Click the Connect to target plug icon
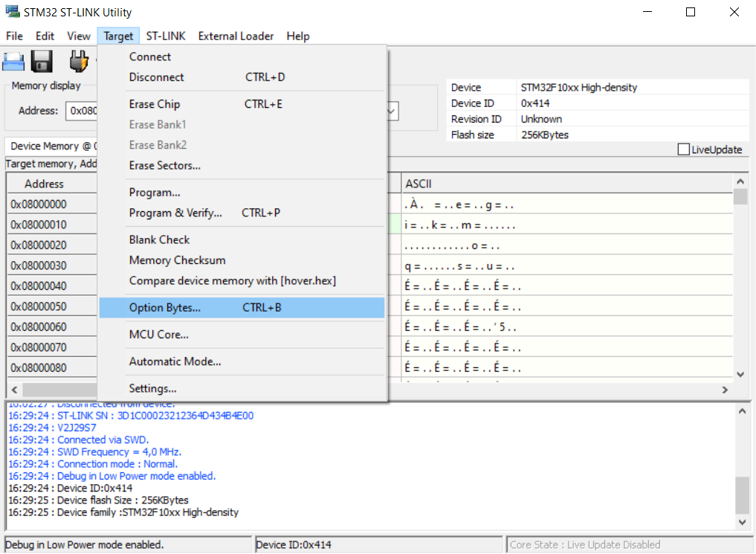This screenshot has width=756, height=554. point(78,61)
